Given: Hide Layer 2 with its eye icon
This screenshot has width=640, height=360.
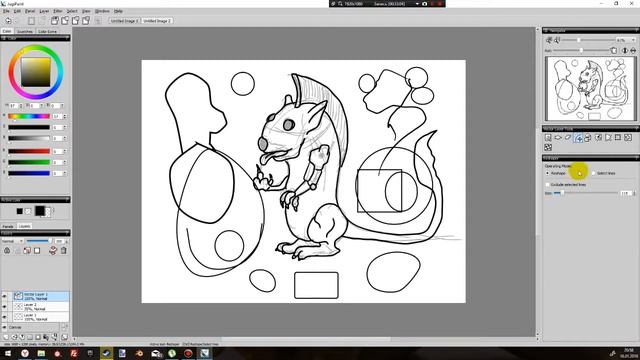Looking at the screenshot, I should click(4, 307).
